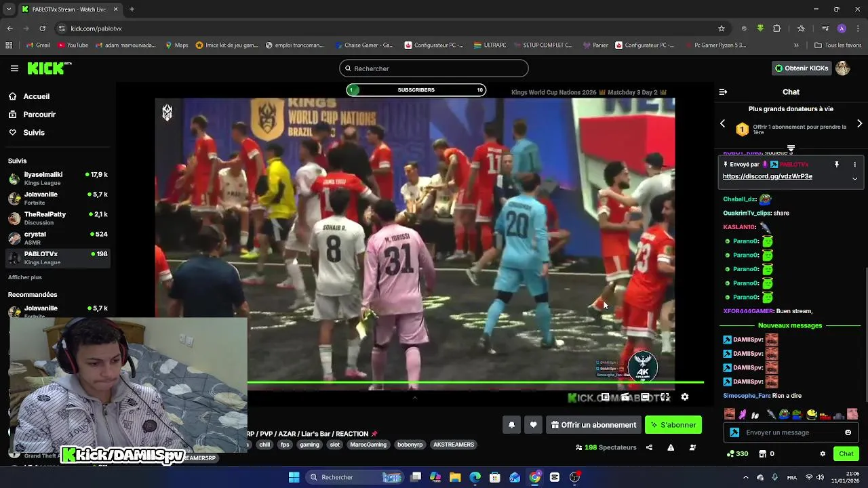Image resolution: width=868 pixels, height=488 pixels.
Task: Open Microsoft Store from taskbar
Action: pyautogui.click(x=495, y=477)
